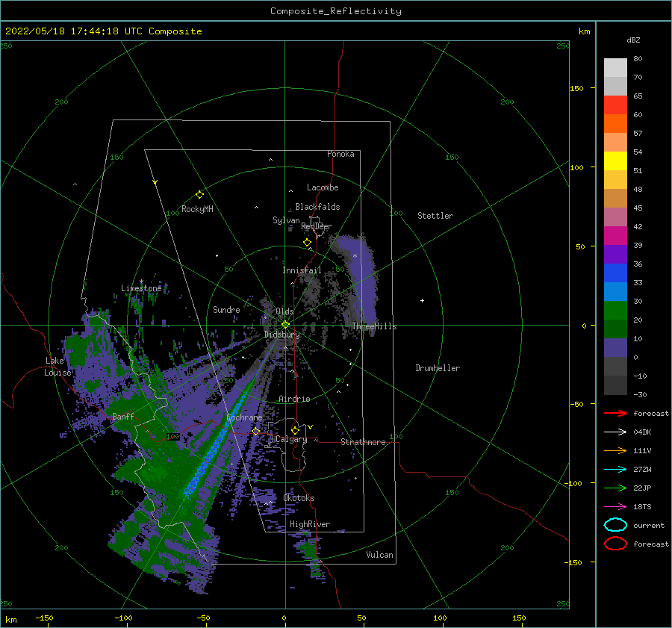Select the dark gray -30 to -10 swatch
The height and width of the screenshot is (628, 672).
tap(615, 385)
